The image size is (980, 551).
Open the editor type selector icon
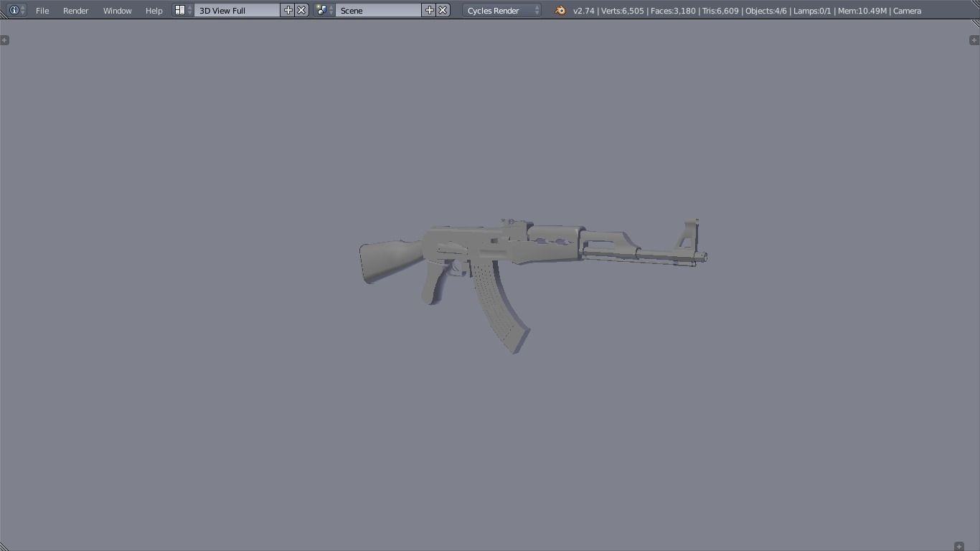point(13,10)
